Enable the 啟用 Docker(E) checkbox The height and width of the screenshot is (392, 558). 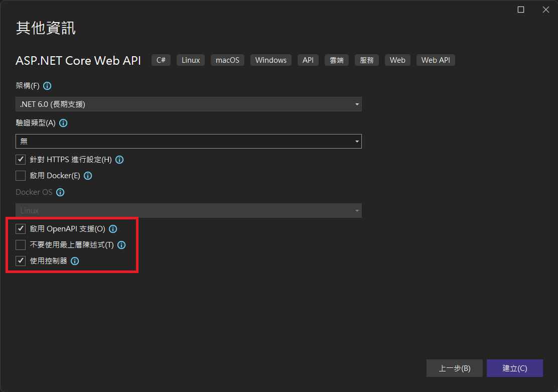pos(21,176)
